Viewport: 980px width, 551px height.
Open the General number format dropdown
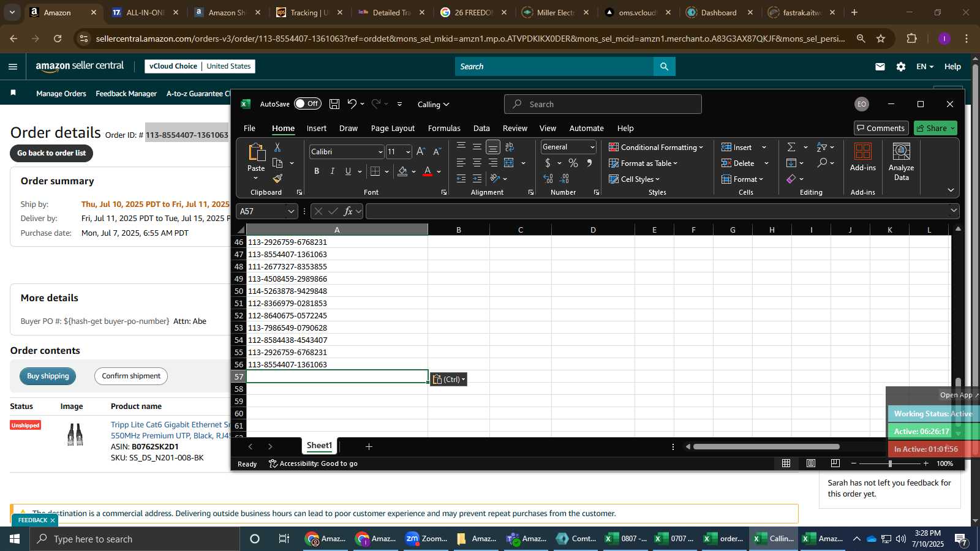[592, 147]
